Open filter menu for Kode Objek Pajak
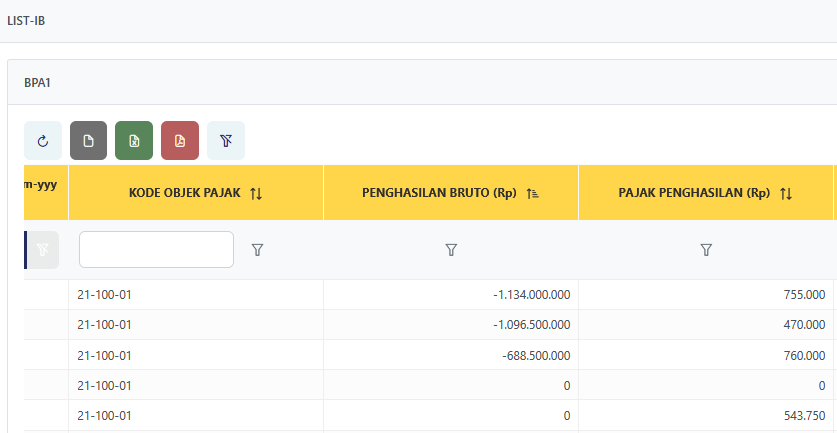837x433 pixels. click(257, 249)
